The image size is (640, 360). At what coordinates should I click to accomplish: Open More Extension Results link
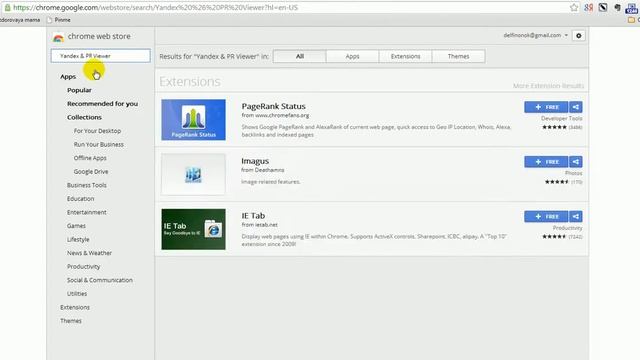pos(548,86)
